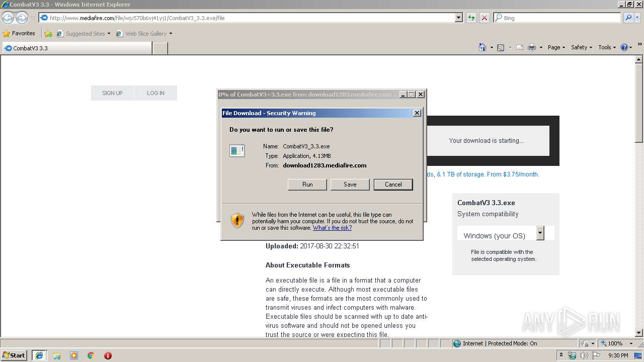Click the MediaFire storage offer $3.75/month link
This screenshot has width=644, height=362.
[x=482, y=174]
